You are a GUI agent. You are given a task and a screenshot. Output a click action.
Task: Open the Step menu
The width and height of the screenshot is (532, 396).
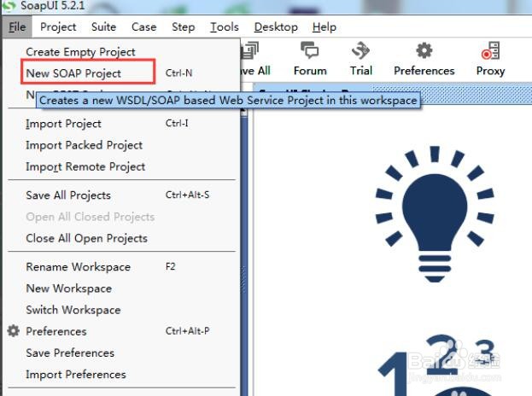click(184, 26)
